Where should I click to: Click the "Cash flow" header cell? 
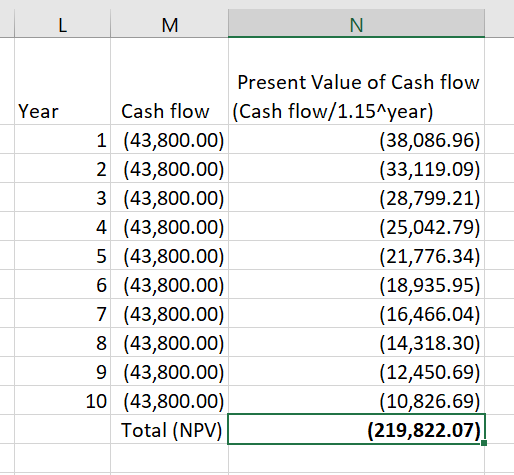click(x=169, y=81)
